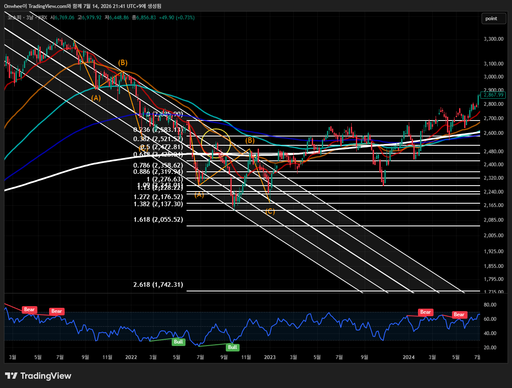This screenshot has height=388, width=512.
Task: Click 2,320.00 on the price axis
Action: (x=494, y=178)
